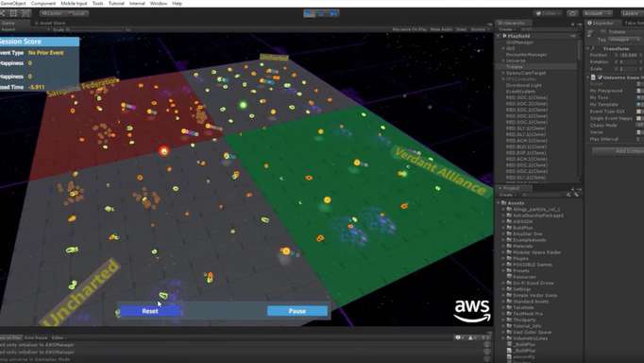Expand the VolumetricLines folder
The width and height of the screenshot is (644, 363).
click(503, 338)
